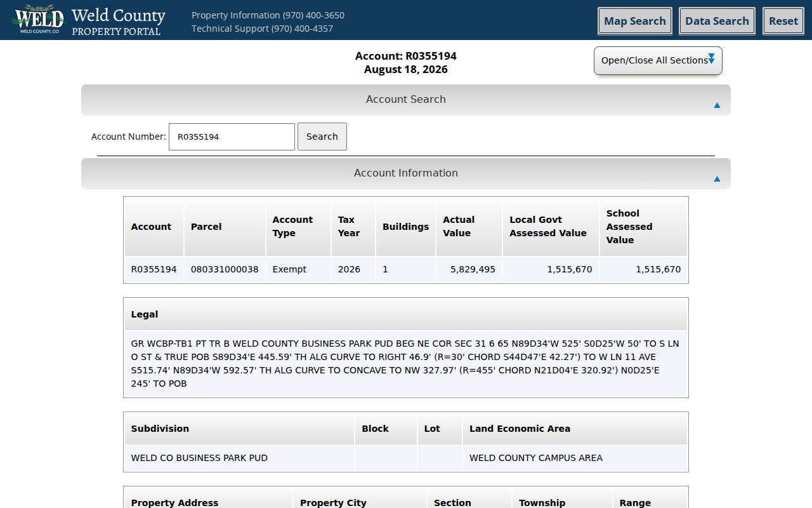The height and width of the screenshot is (508, 812).
Task: Click the Reset button
Action: pos(783,21)
